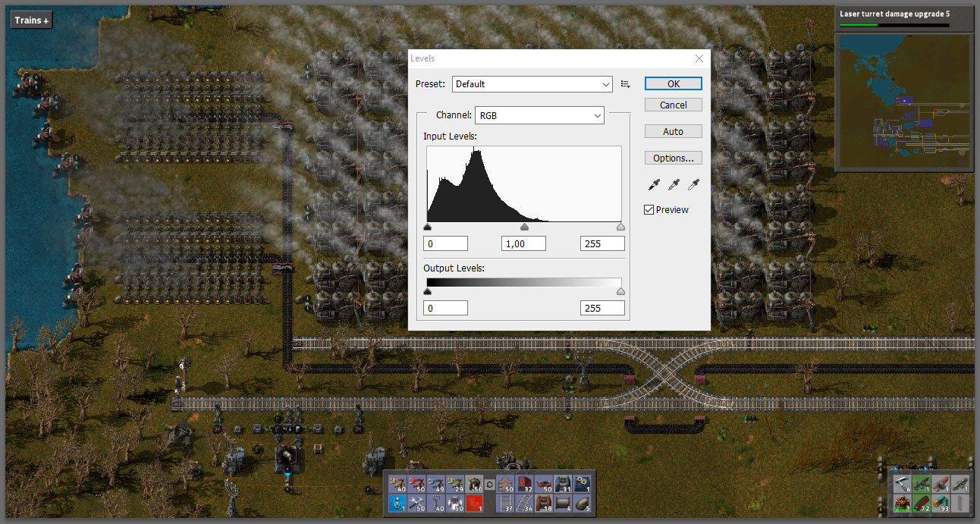Select pipe stack of 4

563,503
